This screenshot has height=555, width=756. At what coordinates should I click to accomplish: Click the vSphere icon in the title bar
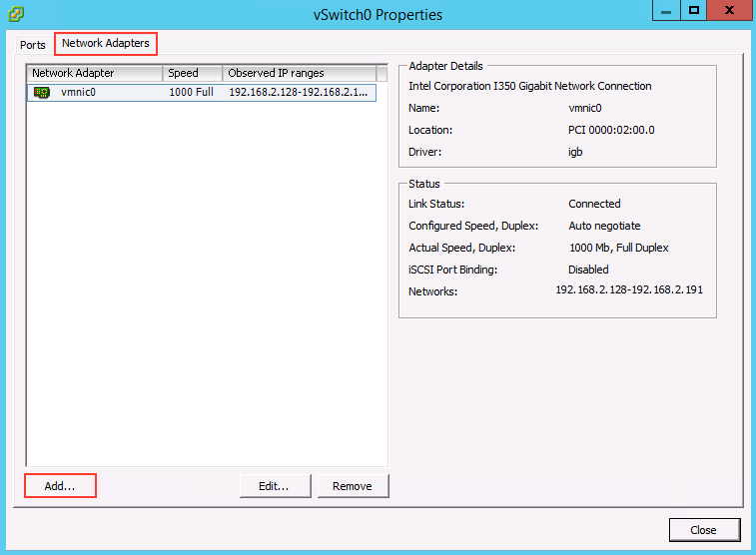click(15, 14)
